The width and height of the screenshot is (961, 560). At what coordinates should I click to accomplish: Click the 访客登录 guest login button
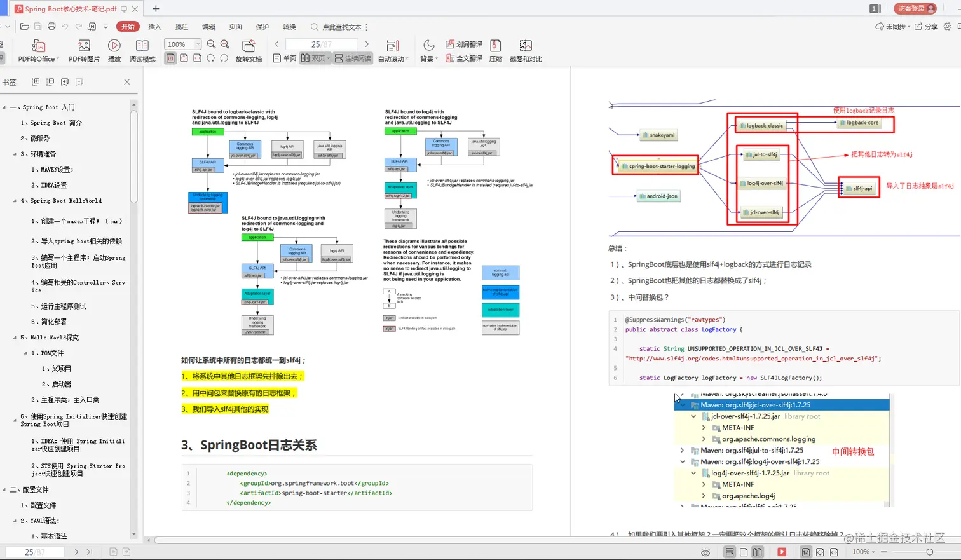tap(915, 8)
